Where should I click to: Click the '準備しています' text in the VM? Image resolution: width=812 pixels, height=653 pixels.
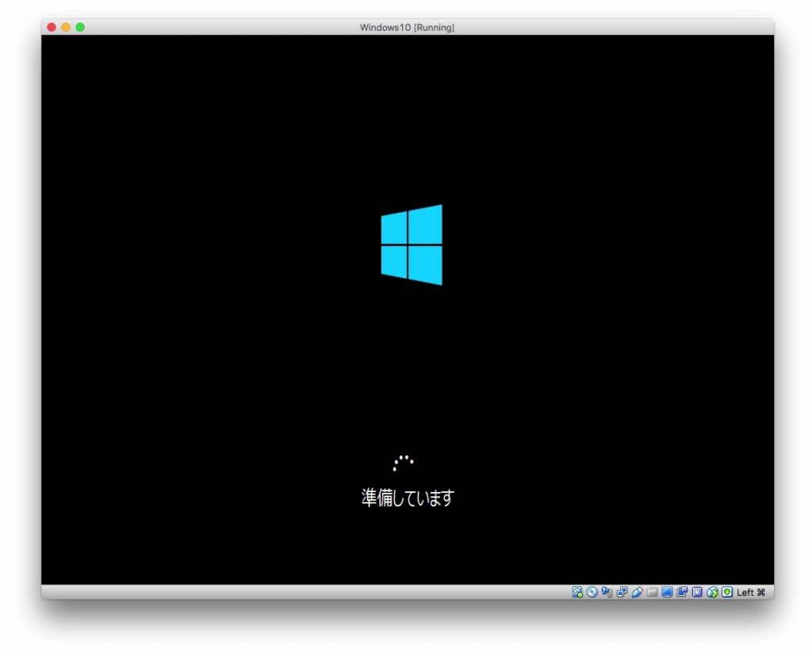(x=408, y=498)
